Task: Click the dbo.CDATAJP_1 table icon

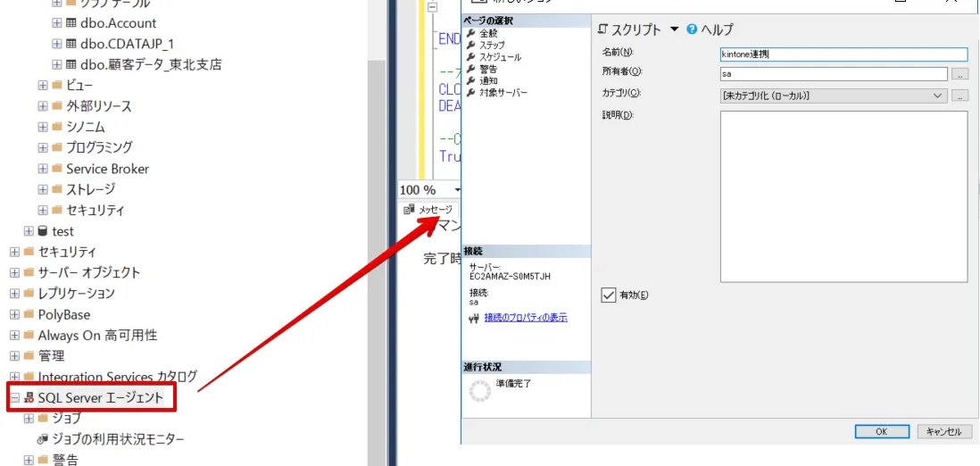Action: click(71, 44)
